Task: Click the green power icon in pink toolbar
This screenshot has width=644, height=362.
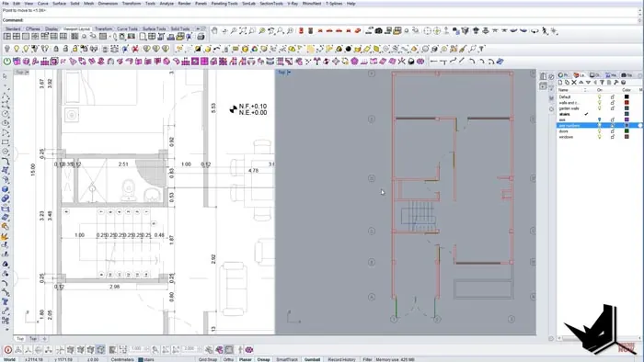Action: [x=7, y=62]
